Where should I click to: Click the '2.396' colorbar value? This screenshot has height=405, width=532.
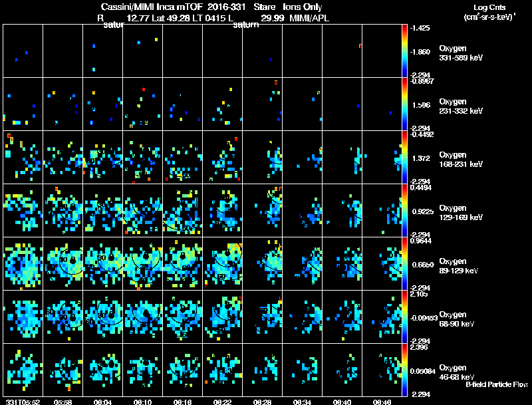(419, 347)
